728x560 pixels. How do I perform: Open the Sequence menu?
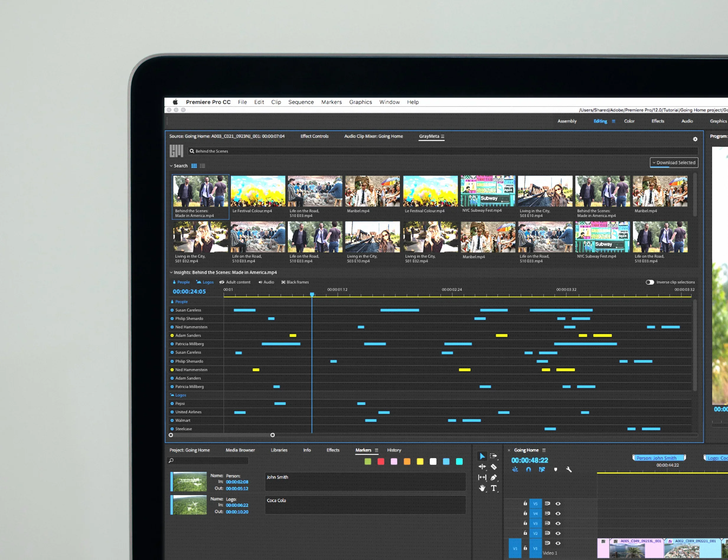(x=301, y=102)
